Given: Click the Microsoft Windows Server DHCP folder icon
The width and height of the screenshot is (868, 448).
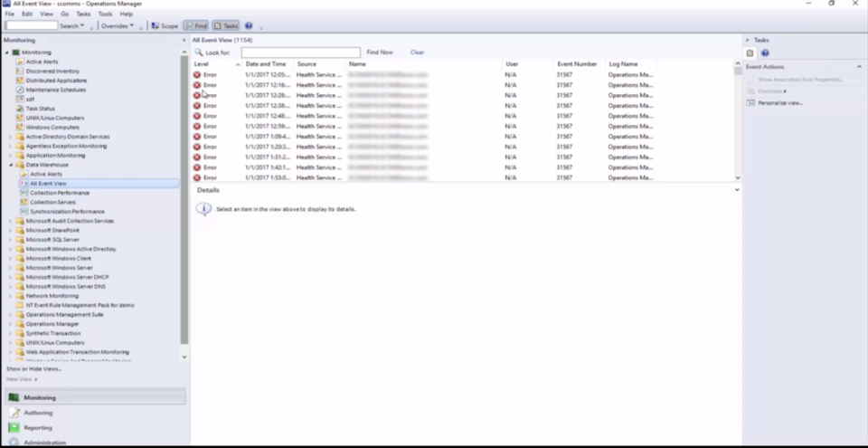Looking at the screenshot, I should (x=20, y=277).
